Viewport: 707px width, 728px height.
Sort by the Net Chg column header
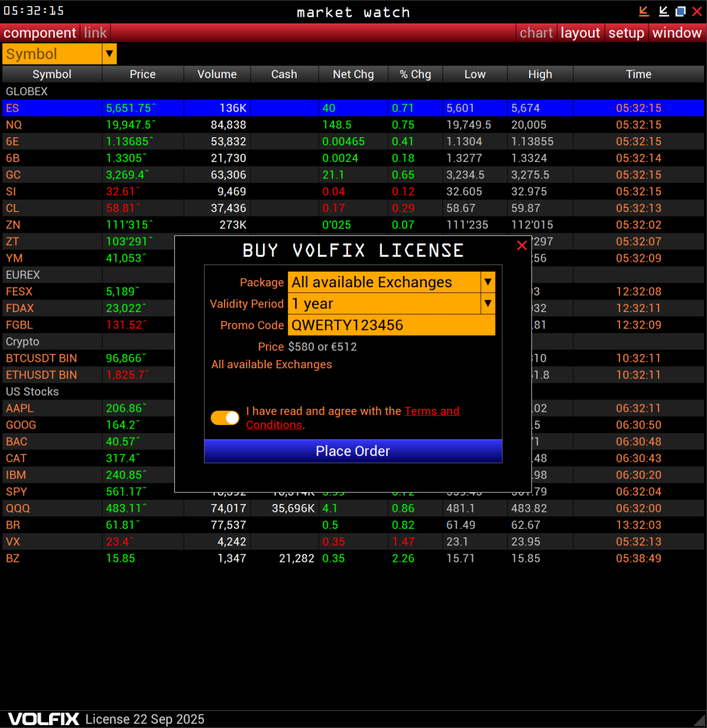point(353,74)
